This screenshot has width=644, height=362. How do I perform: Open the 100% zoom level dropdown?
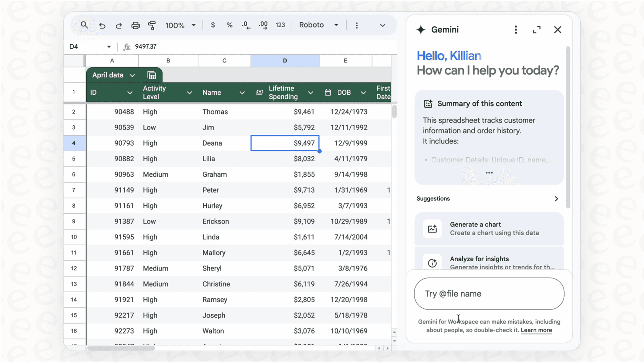click(180, 25)
